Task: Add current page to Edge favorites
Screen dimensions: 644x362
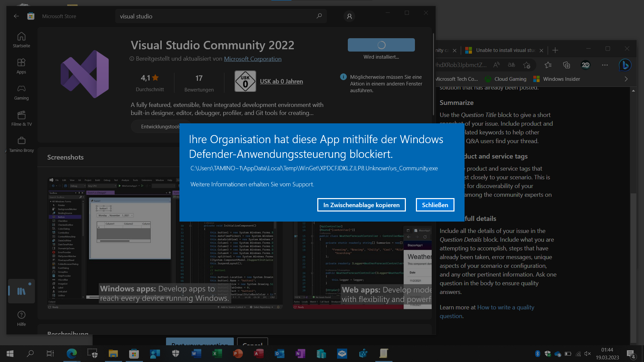Action: click(x=527, y=65)
